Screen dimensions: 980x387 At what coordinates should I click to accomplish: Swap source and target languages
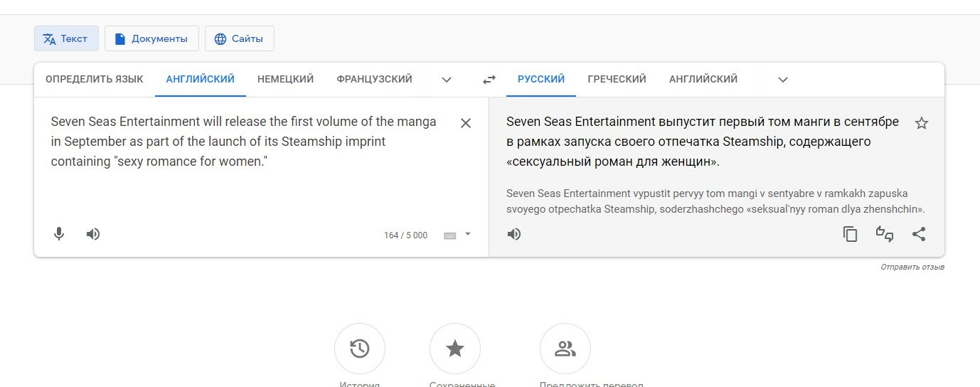[489, 80]
